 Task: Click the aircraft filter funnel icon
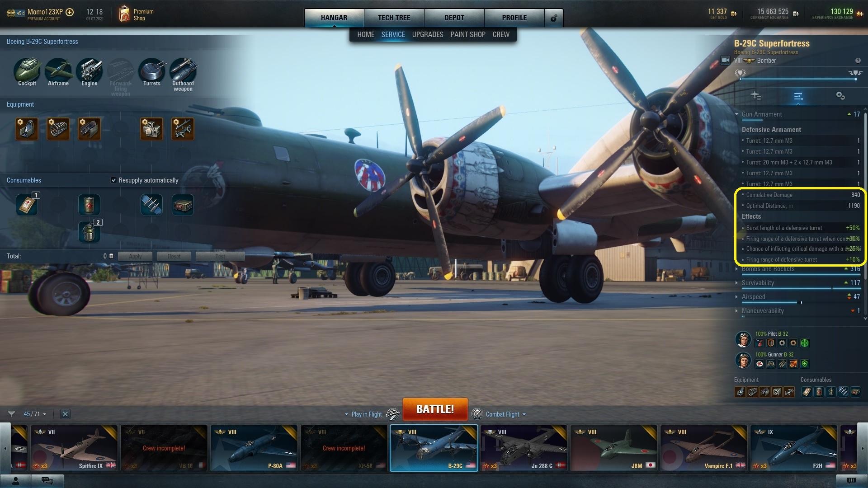pos(12,414)
